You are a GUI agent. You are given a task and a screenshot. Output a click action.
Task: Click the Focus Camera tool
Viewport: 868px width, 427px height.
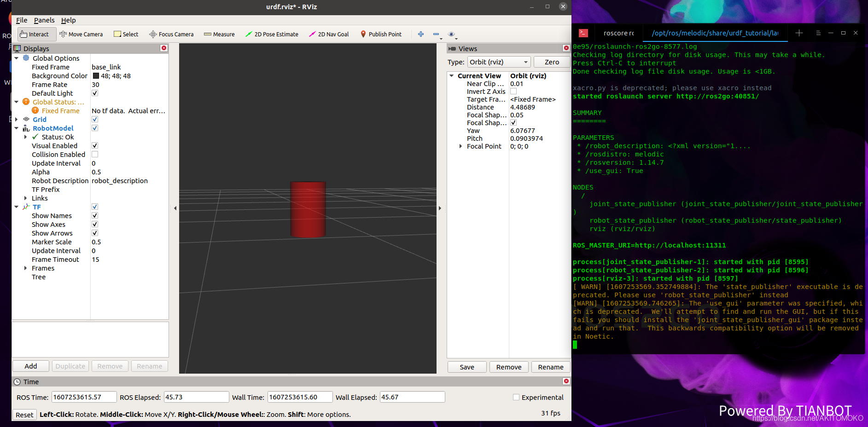(171, 35)
